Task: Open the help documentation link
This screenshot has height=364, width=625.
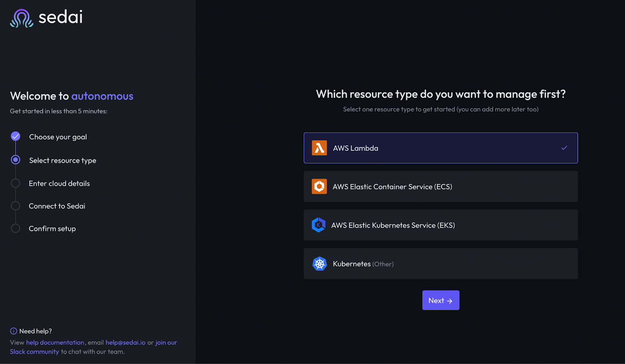Action: [55, 342]
